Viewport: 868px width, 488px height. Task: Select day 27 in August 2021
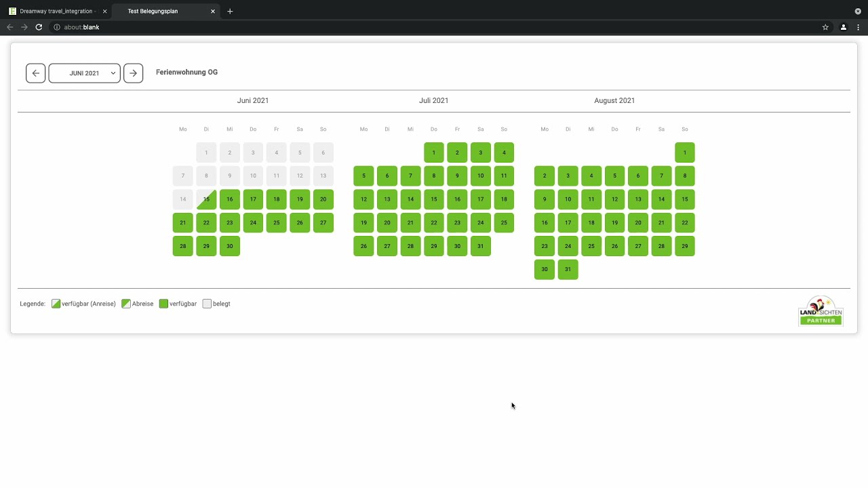pos(638,246)
